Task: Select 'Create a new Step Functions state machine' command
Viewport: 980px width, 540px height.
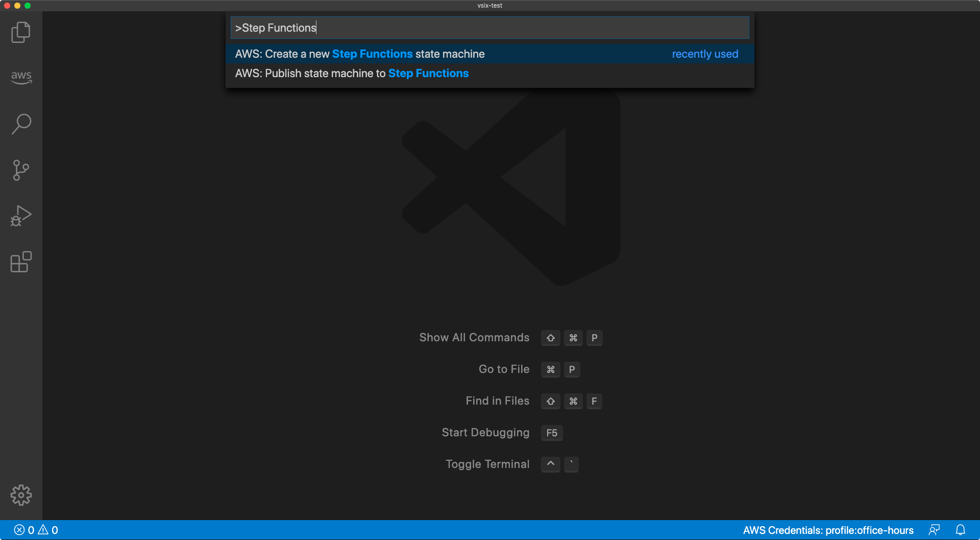Action: [490, 54]
